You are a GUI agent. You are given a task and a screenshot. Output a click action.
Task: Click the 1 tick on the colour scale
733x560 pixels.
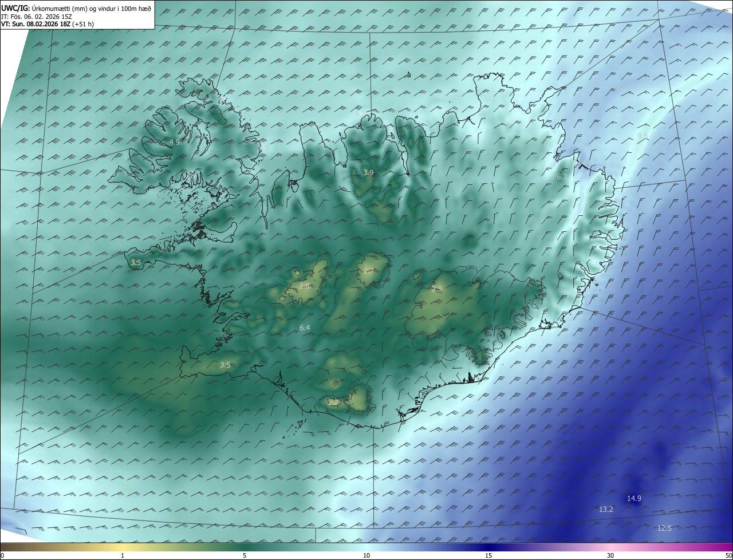(x=123, y=555)
